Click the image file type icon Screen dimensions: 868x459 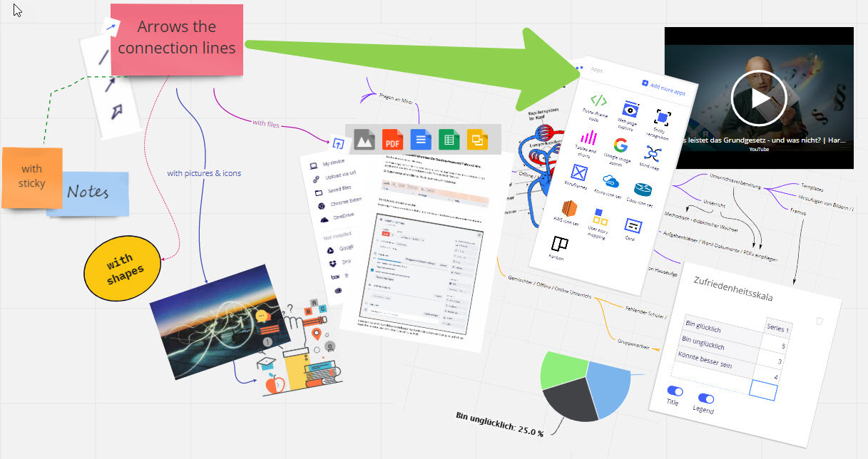(364, 140)
